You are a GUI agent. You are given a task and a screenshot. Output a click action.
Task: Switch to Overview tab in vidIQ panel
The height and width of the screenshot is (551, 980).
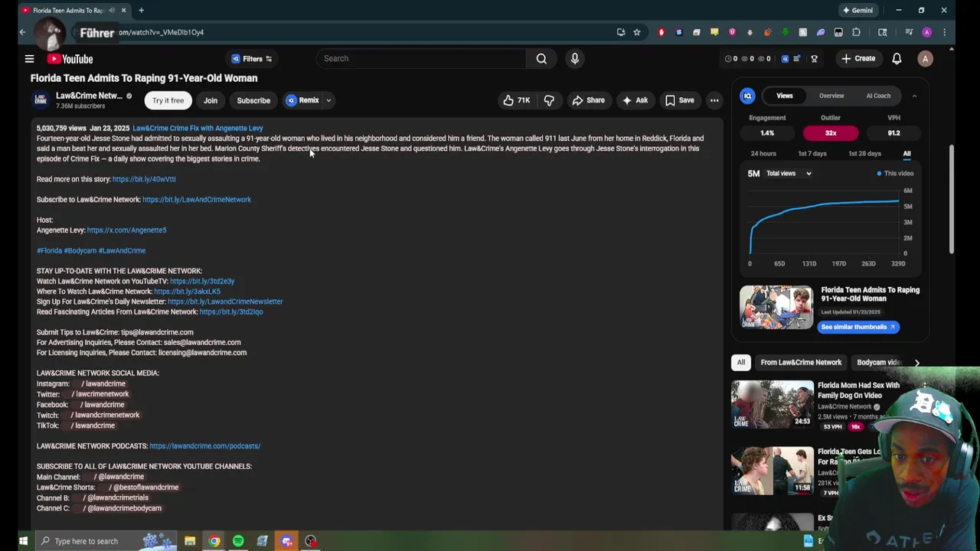pos(831,96)
